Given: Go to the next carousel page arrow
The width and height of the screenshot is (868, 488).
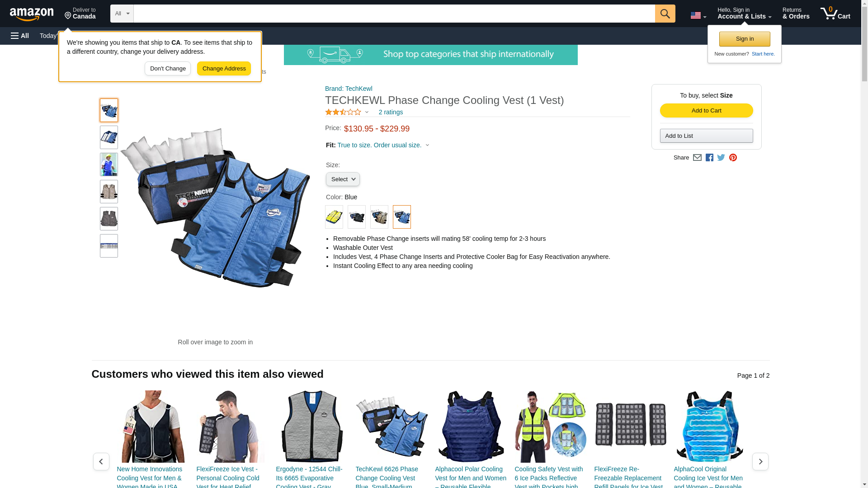Looking at the screenshot, I should click(760, 461).
